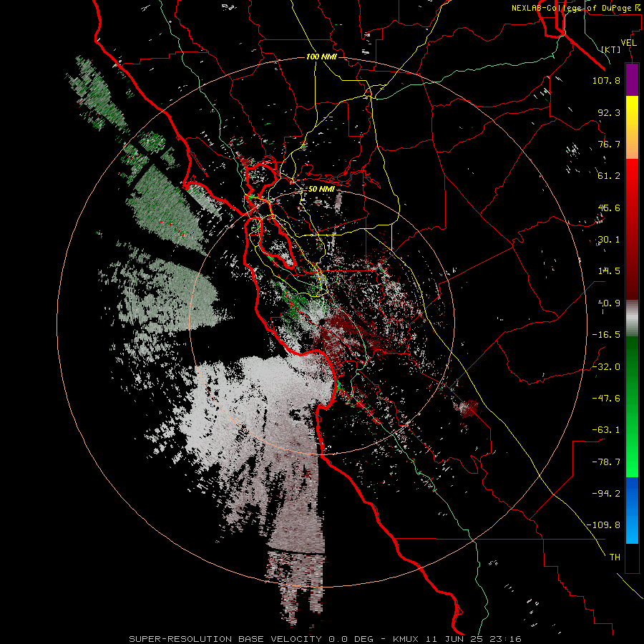Select the -109.8 velocity scale value
The width and height of the screenshot is (644, 644).
click(x=603, y=525)
